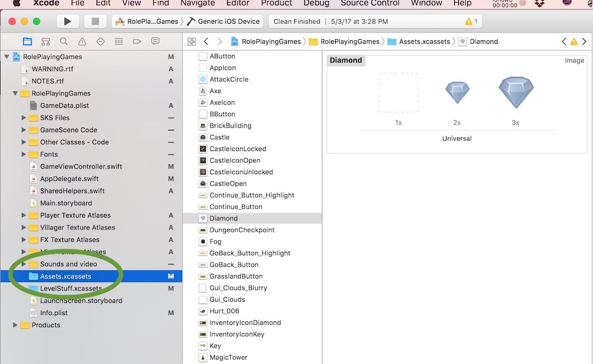
Task: Show the Issue navigator warning icon
Action: (x=82, y=41)
